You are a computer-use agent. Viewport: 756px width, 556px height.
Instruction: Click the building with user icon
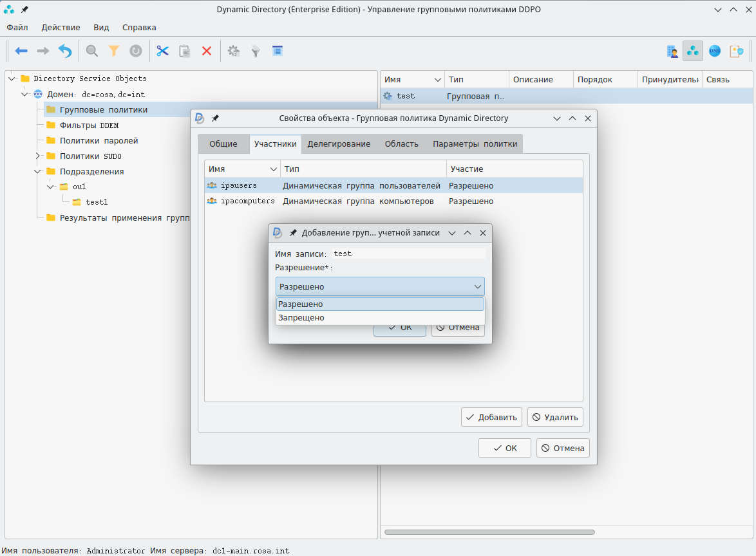pyautogui.click(x=673, y=51)
